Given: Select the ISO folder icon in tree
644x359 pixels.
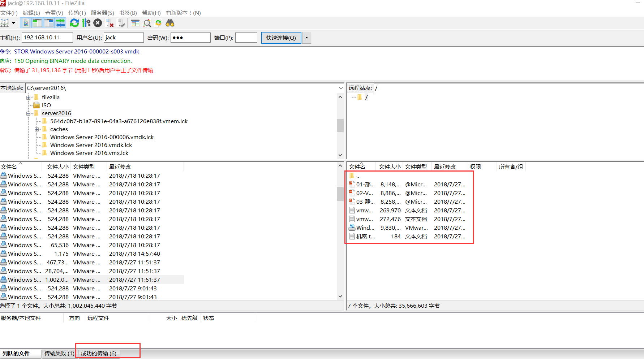Looking at the screenshot, I should pos(36,105).
